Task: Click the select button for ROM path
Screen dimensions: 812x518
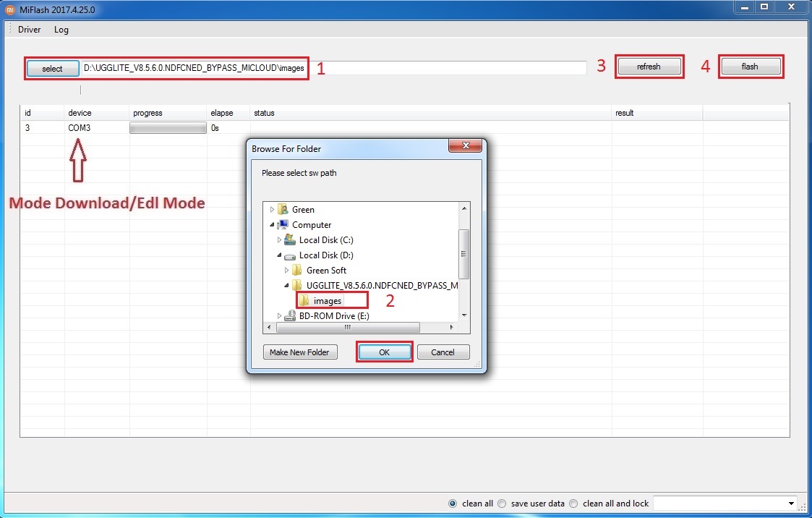Action: coord(52,69)
